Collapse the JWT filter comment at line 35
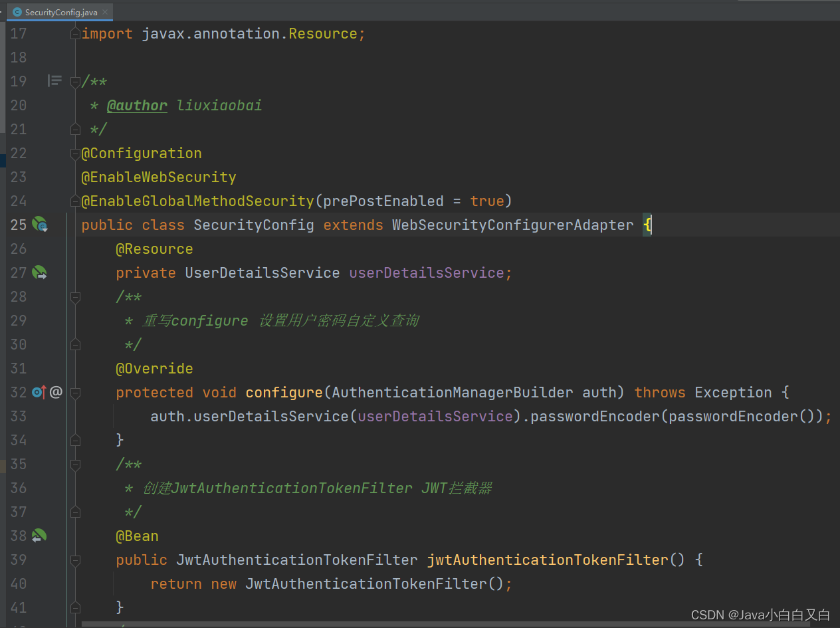Screen dimensions: 840x628 tap(75, 464)
